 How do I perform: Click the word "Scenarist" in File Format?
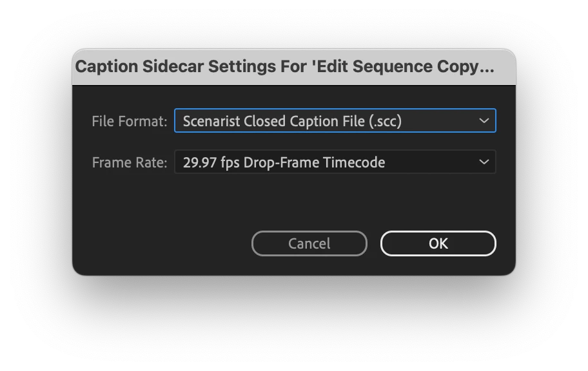(x=211, y=121)
